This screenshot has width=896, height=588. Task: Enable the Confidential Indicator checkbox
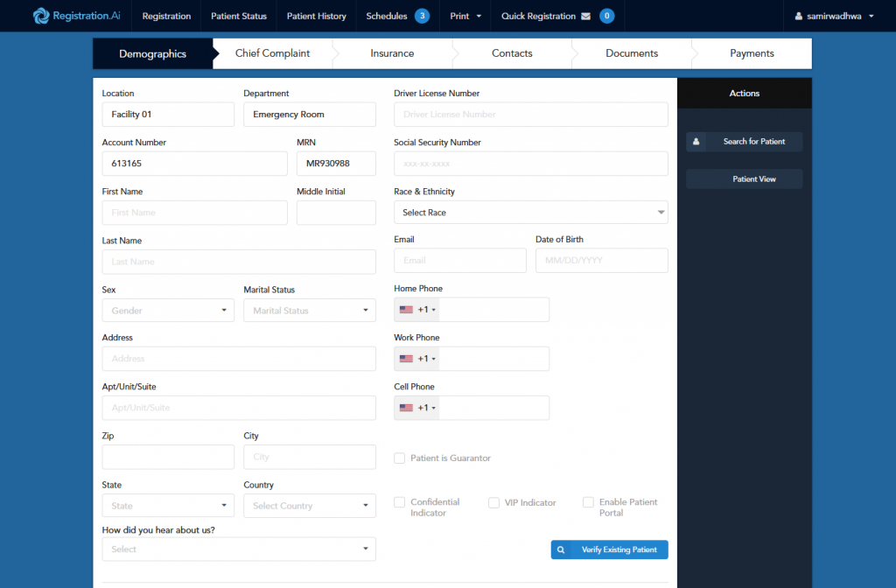(399, 502)
